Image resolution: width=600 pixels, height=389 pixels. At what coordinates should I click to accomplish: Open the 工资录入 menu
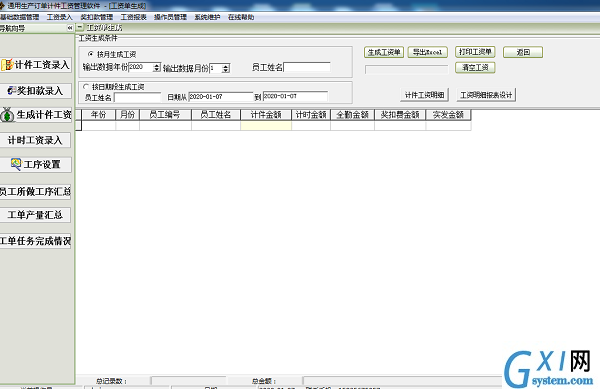[x=60, y=17]
